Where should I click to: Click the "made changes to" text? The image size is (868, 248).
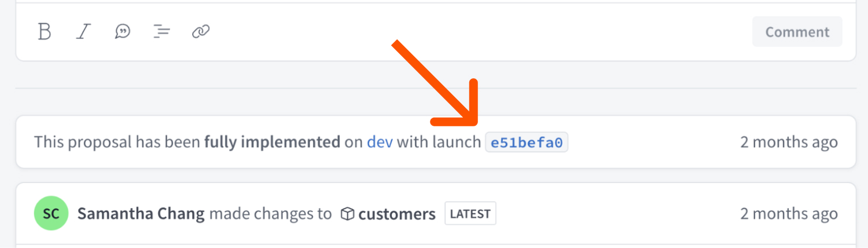(x=270, y=214)
